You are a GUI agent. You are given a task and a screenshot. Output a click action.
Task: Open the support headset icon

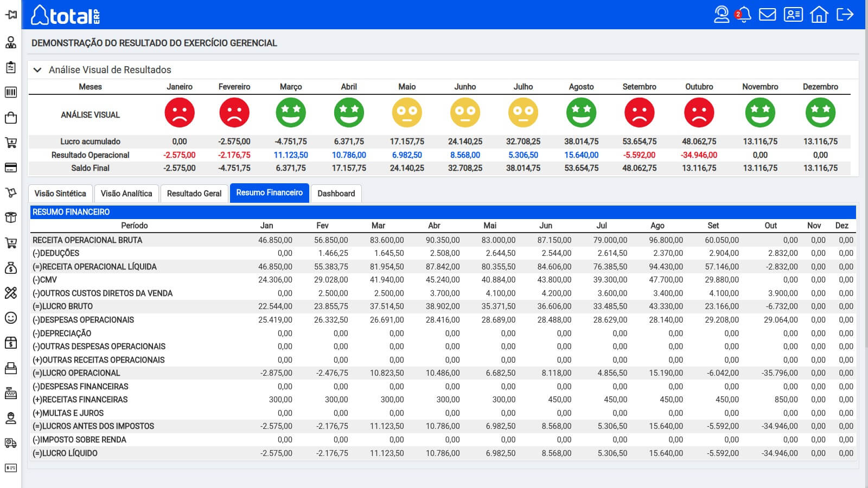click(x=721, y=15)
